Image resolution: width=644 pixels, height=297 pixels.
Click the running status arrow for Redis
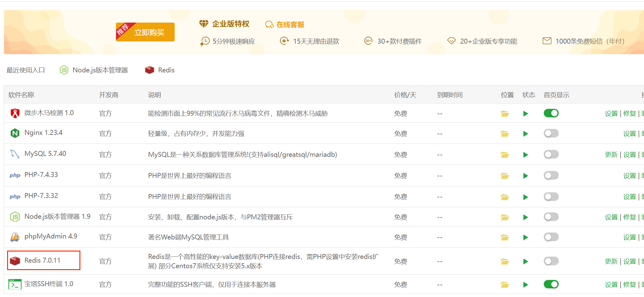tap(525, 261)
